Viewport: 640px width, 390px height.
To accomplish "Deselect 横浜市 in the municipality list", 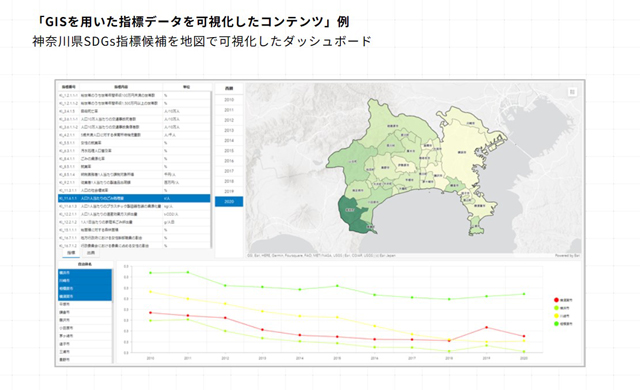I will click(x=85, y=273).
